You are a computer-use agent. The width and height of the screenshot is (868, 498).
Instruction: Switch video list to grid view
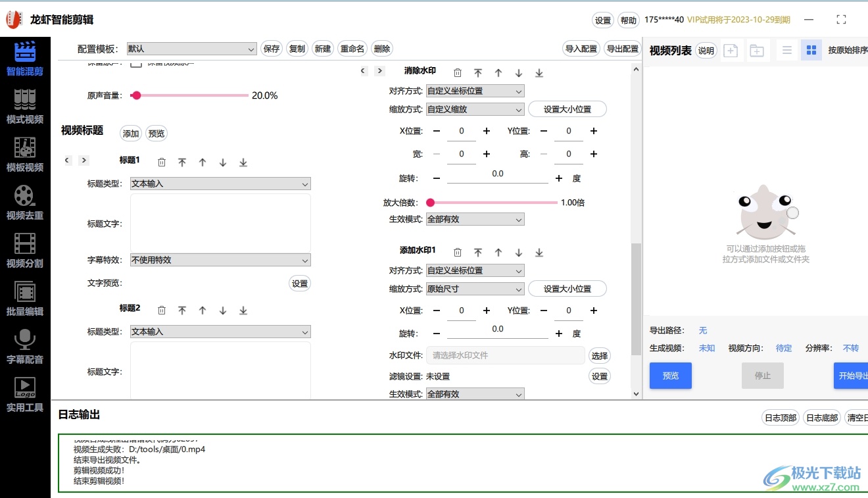pyautogui.click(x=811, y=51)
